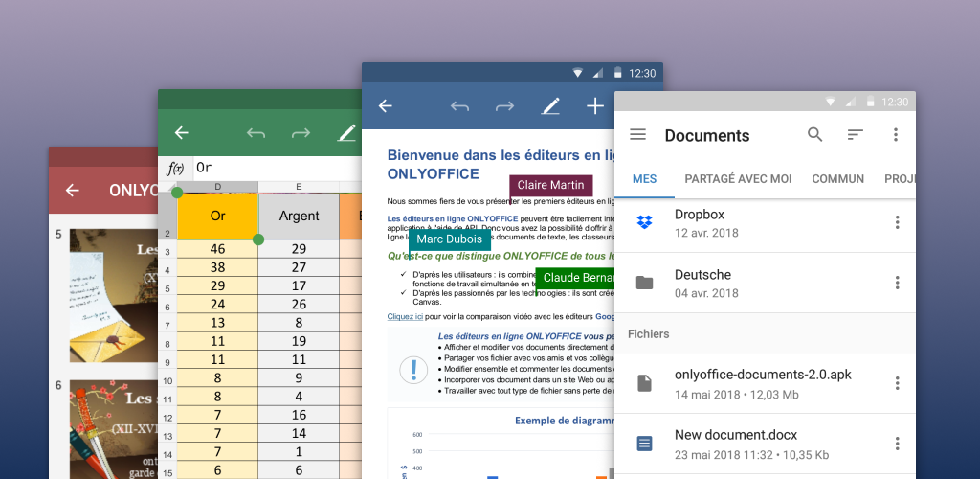This screenshot has width=980, height=479.
Task: Open more options for Deutsche folder
Action: click(897, 283)
